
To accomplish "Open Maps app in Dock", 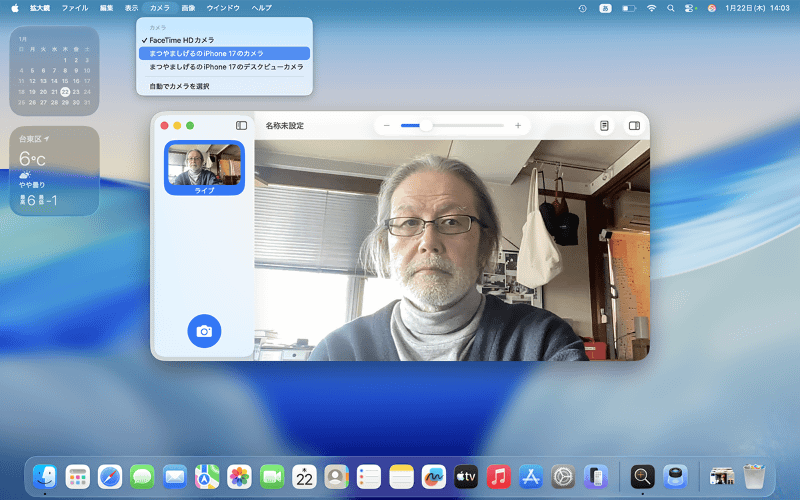I will click(207, 477).
